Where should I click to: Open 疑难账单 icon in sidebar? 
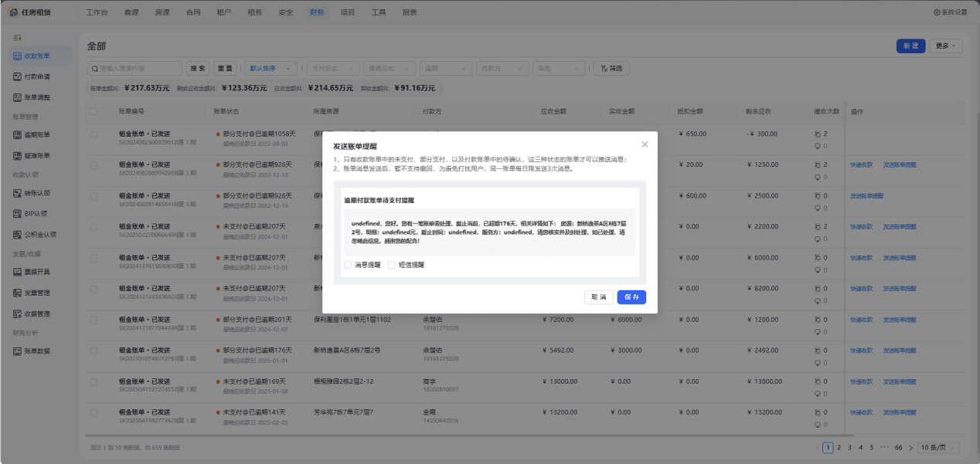coord(17,155)
